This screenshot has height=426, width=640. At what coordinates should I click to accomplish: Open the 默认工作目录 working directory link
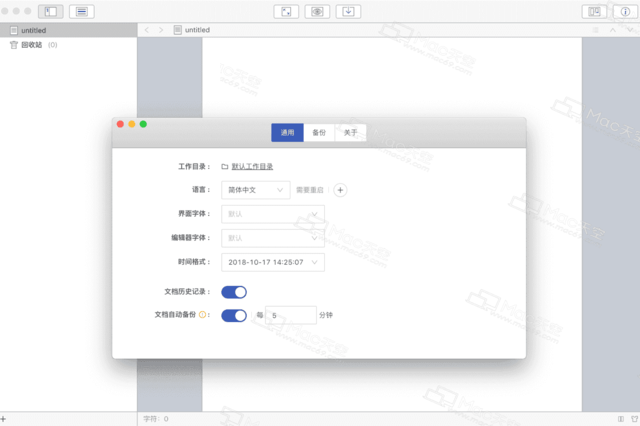point(252,166)
